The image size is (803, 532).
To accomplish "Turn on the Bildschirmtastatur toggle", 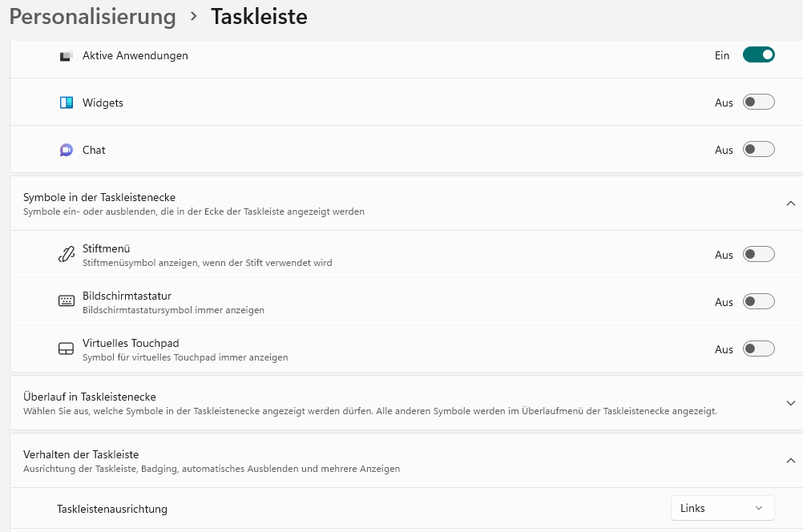I will pos(758,301).
